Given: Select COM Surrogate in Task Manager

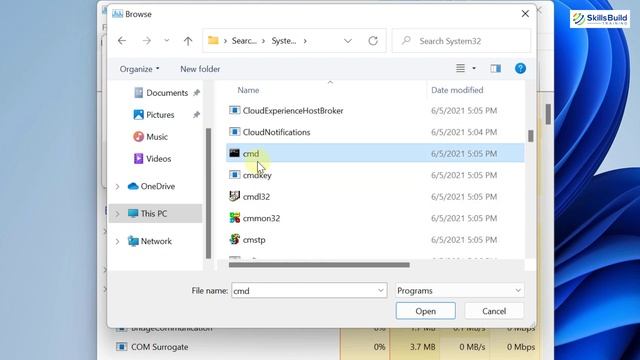Looking at the screenshot, I should (x=160, y=347).
